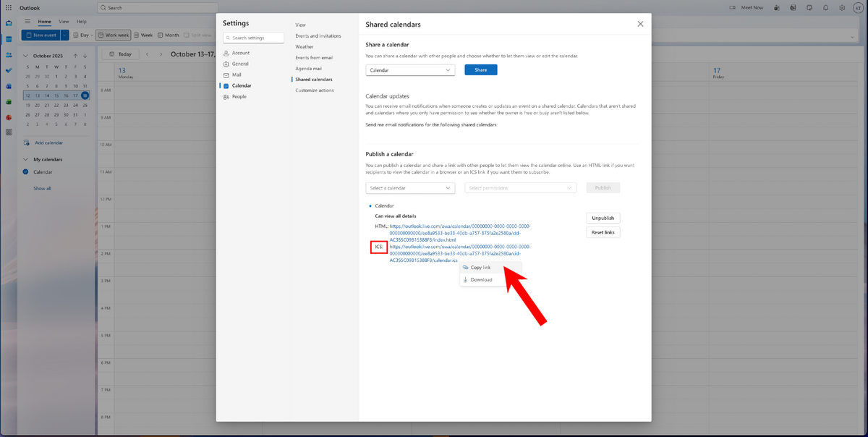Collapse the My calendars section
Image resolution: width=868 pixels, height=437 pixels.
(x=26, y=159)
